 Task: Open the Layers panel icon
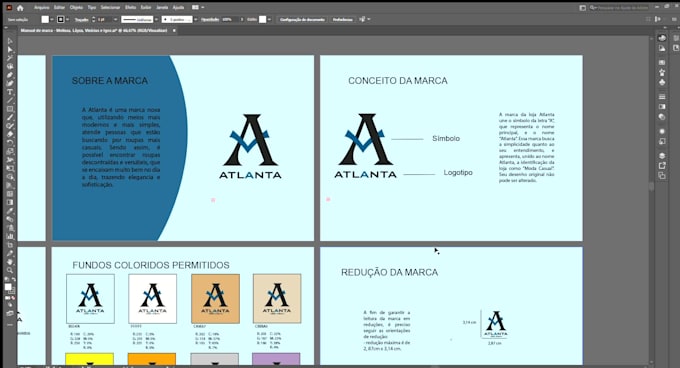[x=662, y=155]
